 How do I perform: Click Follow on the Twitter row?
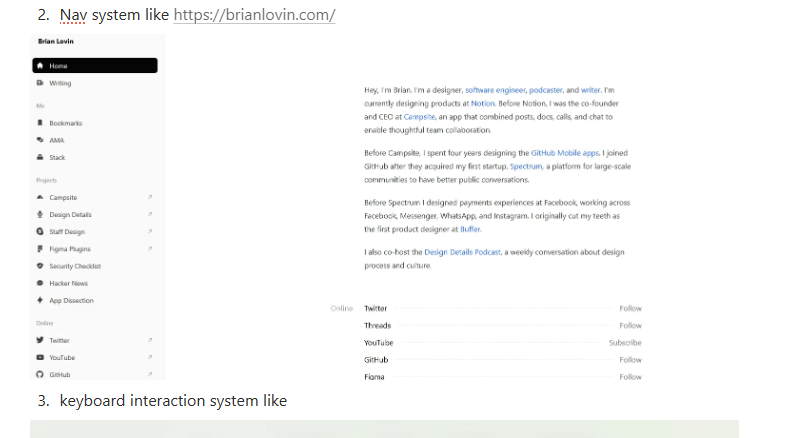click(x=630, y=308)
